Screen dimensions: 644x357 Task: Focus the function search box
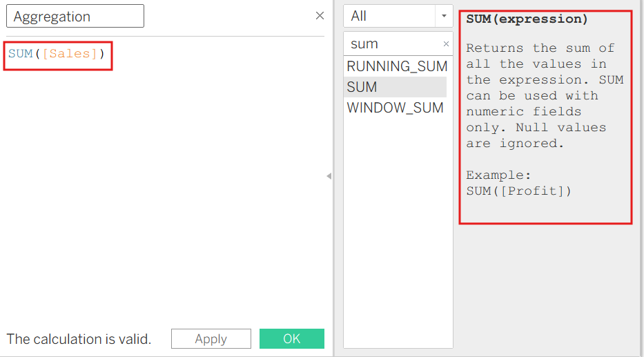pyautogui.click(x=393, y=44)
